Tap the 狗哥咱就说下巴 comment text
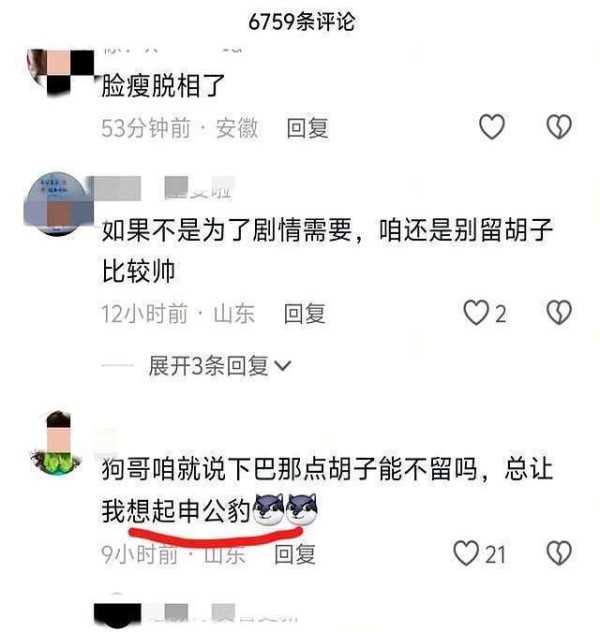This screenshot has height=632, width=600. (327, 490)
